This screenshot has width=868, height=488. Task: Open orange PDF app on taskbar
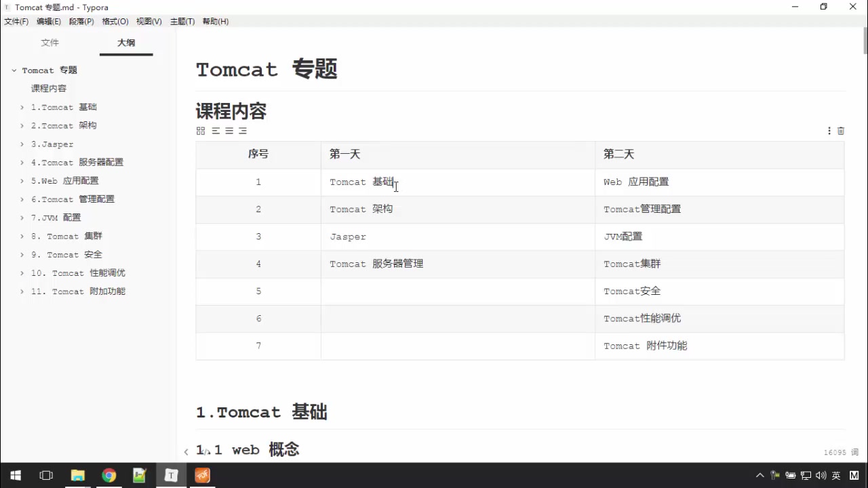click(x=202, y=475)
